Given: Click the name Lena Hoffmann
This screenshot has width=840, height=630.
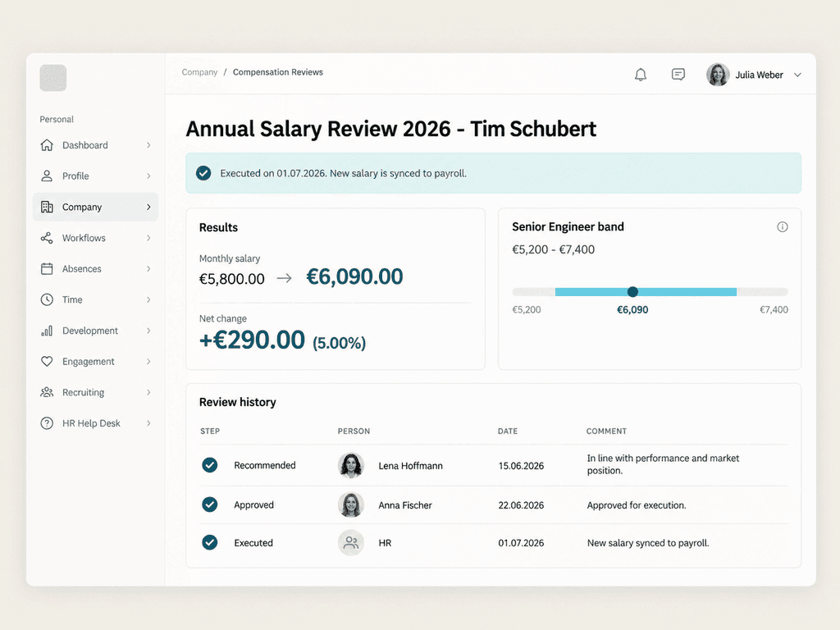Looking at the screenshot, I should pos(410,466).
